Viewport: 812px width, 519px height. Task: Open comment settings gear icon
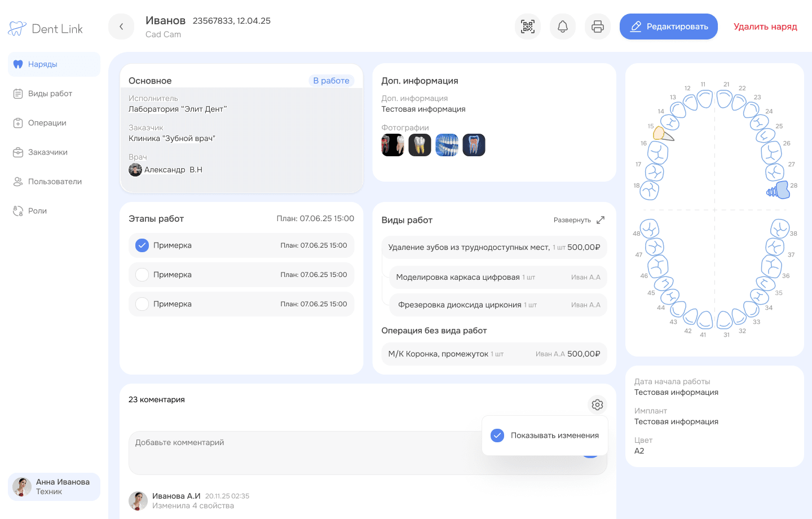pyautogui.click(x=597, y=404)
